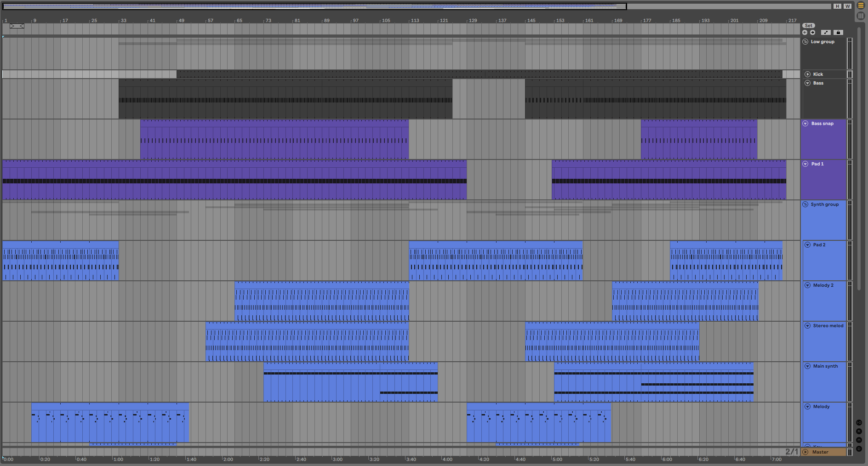This screenshot has height=466, width=868.
Task: Select the Low group track name
Action: (822, 42)
